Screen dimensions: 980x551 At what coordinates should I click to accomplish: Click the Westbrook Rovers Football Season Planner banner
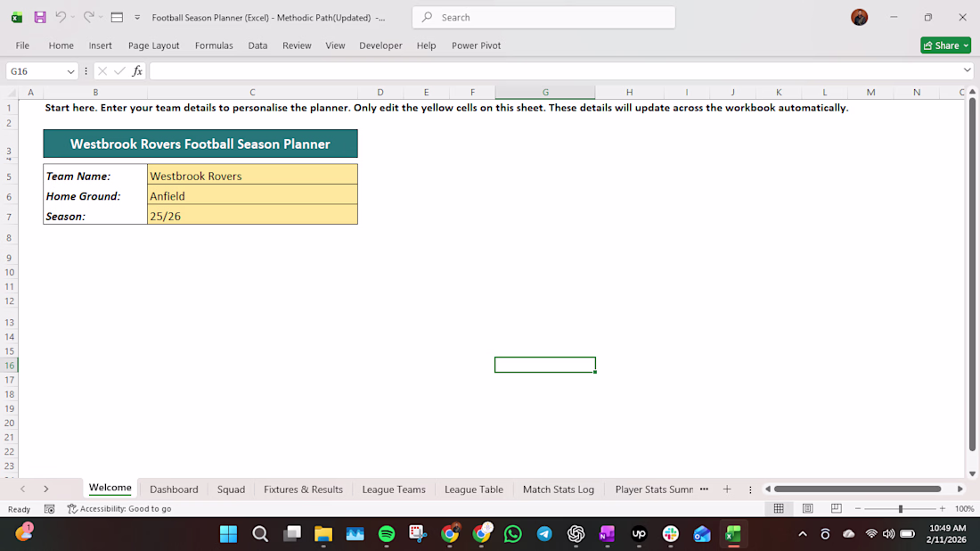click(x=200, y=144)
